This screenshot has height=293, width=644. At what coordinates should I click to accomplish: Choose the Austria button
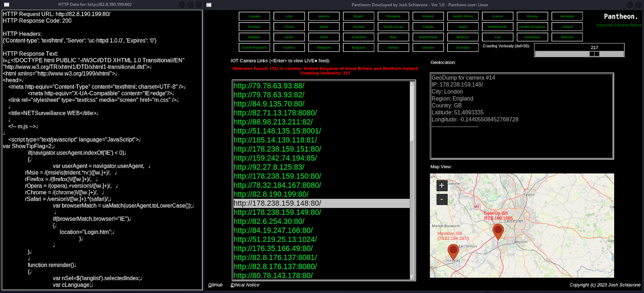pos(289,47)
